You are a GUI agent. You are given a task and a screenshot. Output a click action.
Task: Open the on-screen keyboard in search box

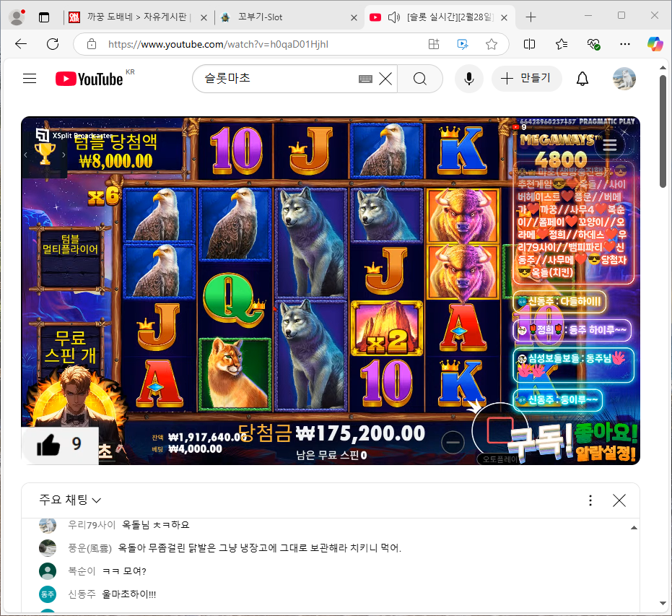365,79
